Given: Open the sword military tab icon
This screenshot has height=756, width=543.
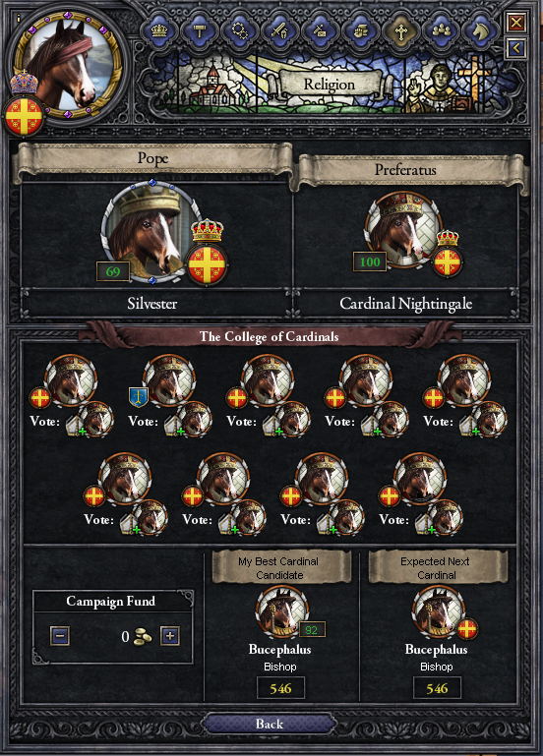Looking at the screenshot, I should 279,30.
